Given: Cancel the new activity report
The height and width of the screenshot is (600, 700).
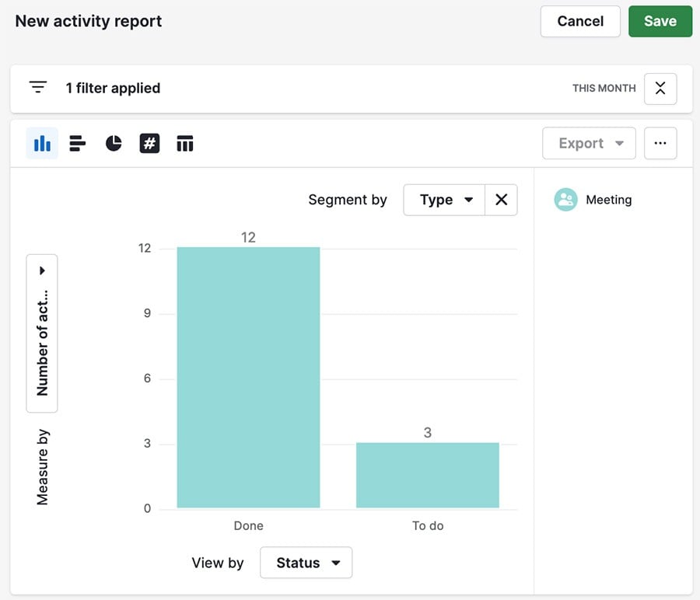Looking at the screenshot, I should point(579,21).
